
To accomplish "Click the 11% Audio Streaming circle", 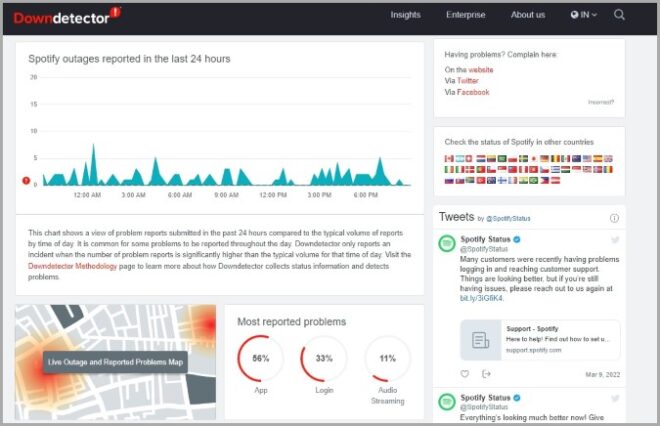I will (x=388, y=358).
